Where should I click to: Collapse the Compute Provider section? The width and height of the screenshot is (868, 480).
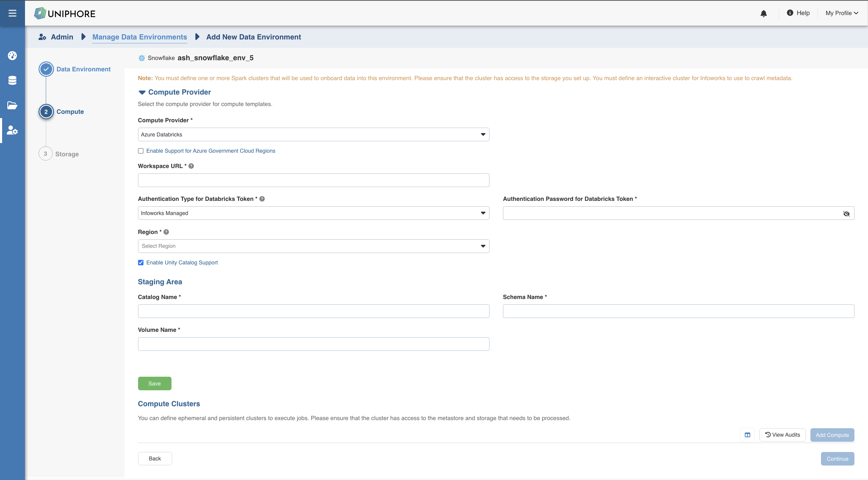pyautogui.click(x=142, y=92)
